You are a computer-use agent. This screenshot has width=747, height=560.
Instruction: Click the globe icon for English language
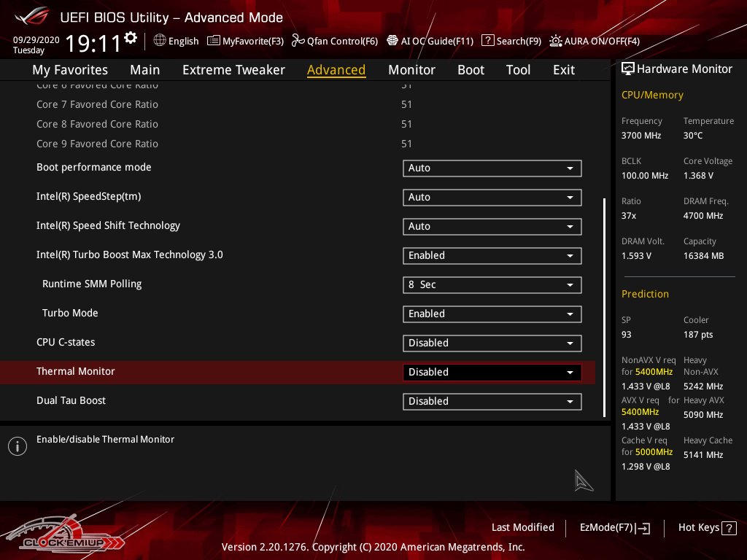click(x=160, y=41)
